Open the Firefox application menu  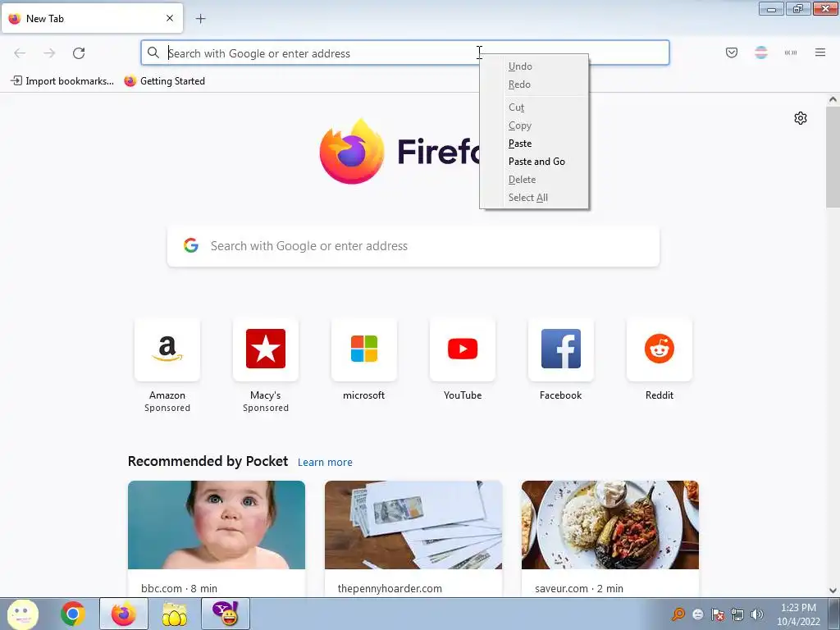point(820,52)
